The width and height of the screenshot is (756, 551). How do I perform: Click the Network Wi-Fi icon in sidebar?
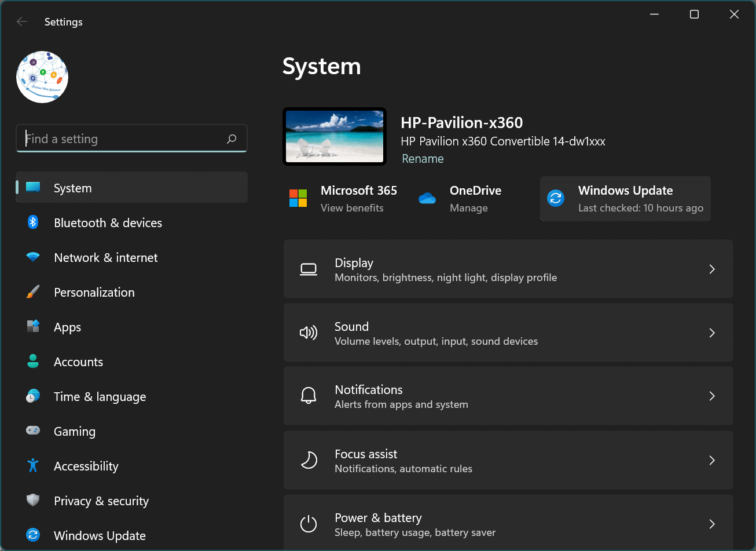pyautogui.click(x=33, y=257)
